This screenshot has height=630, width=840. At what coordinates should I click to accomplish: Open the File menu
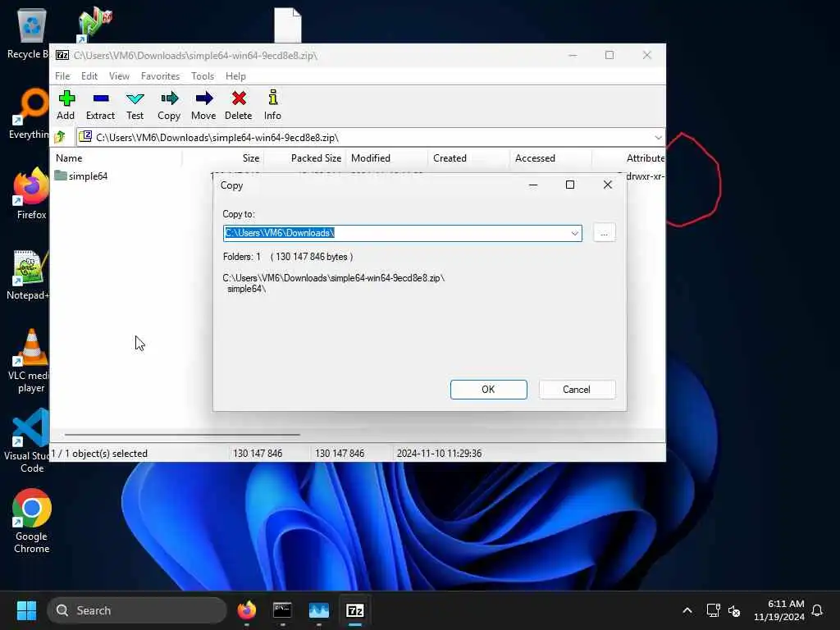[x=62, y=76]
